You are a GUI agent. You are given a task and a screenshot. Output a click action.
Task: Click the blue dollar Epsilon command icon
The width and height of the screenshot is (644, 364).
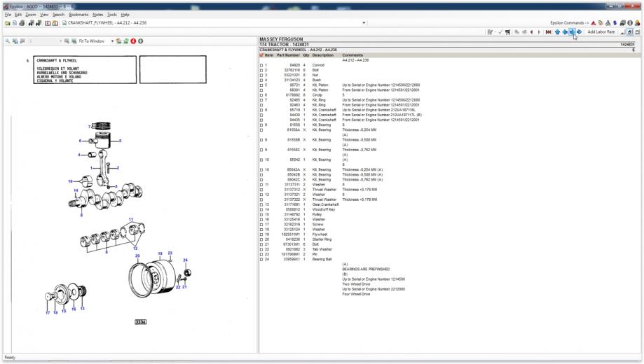[x=615, y=23]
